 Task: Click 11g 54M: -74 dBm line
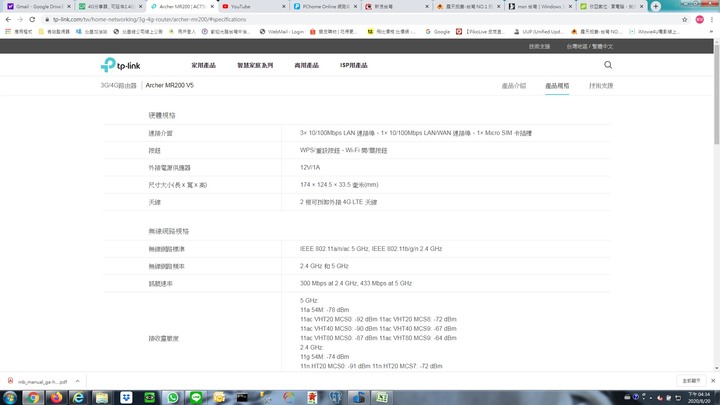[x=324, y=356]
